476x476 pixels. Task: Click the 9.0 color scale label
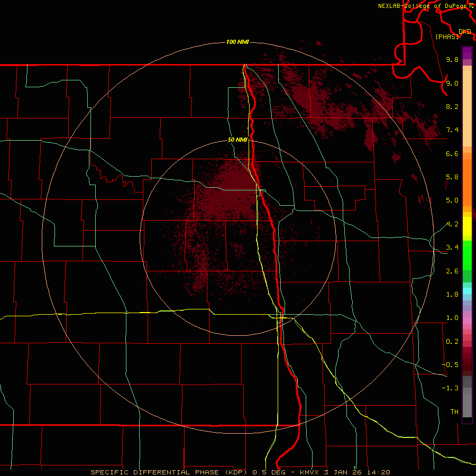(452, 83)
